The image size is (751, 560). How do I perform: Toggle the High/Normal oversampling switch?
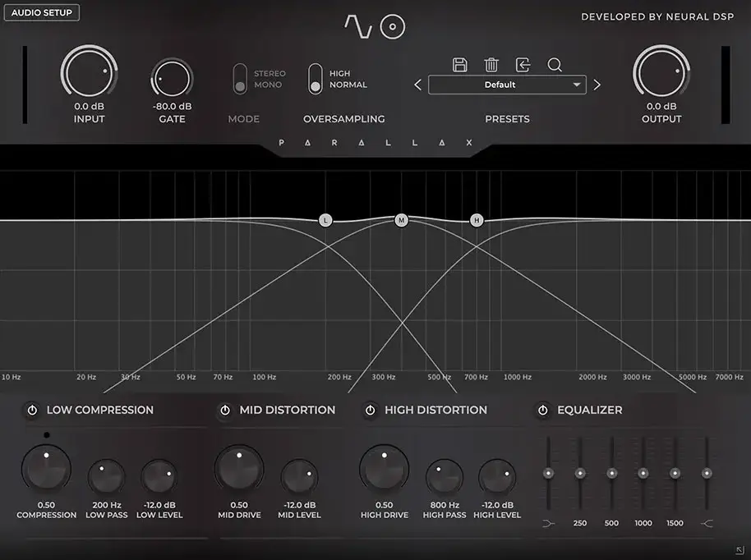coord(316,79)
